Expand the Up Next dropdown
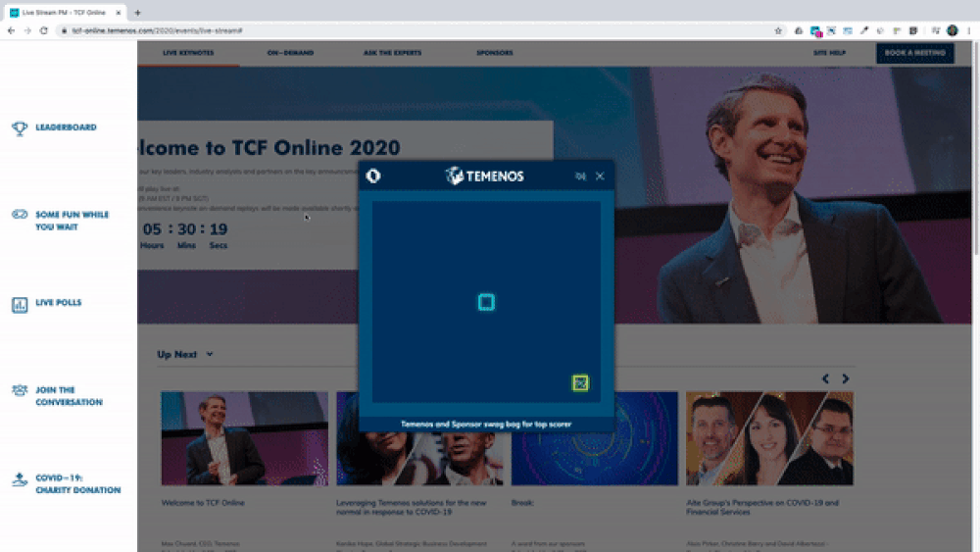This screenshot has height=552, width=980. tap(209, 355)
